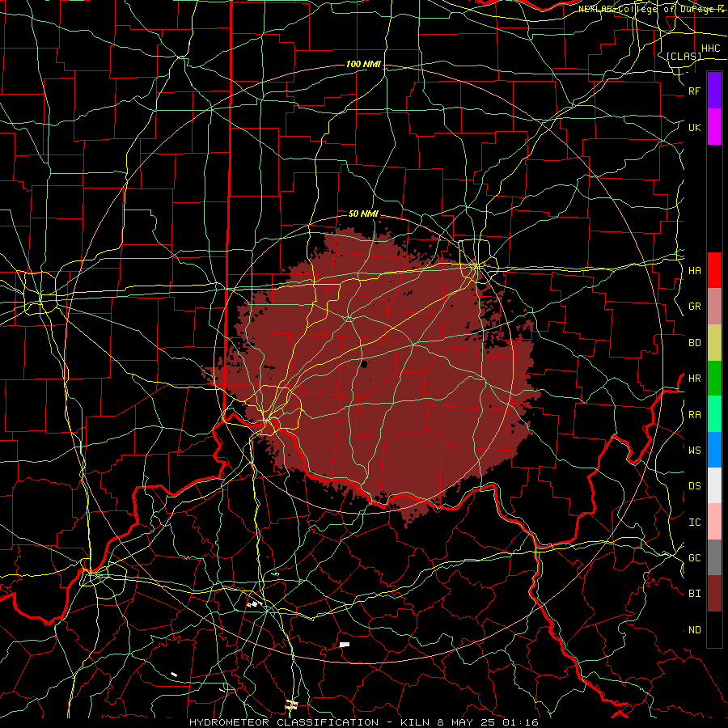Click the HA red legend swatch

point(714,270)
